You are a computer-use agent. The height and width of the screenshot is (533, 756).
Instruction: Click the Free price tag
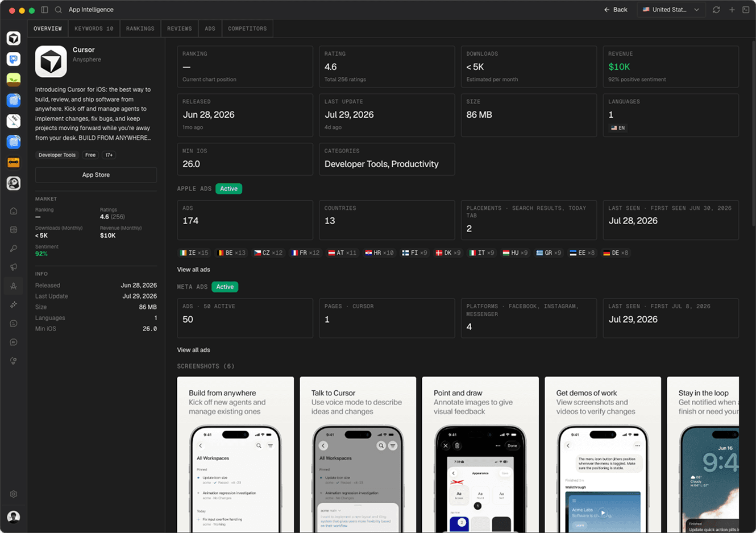pyautogui.click(x=90, y=155)
